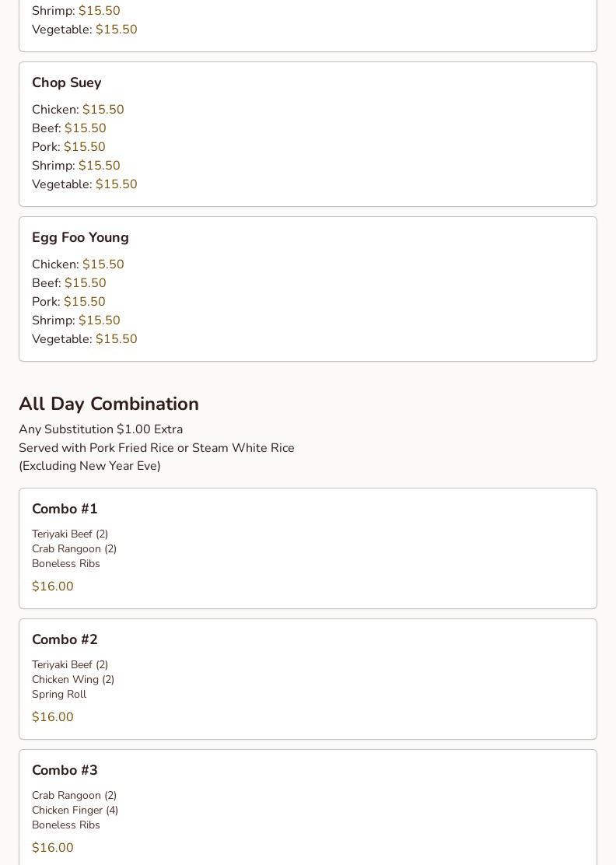Image resolution: width=616 pixels, height=865 pixels.
Task: Click Spring Roll in Combo #2
Action: [x=59, y=694]
